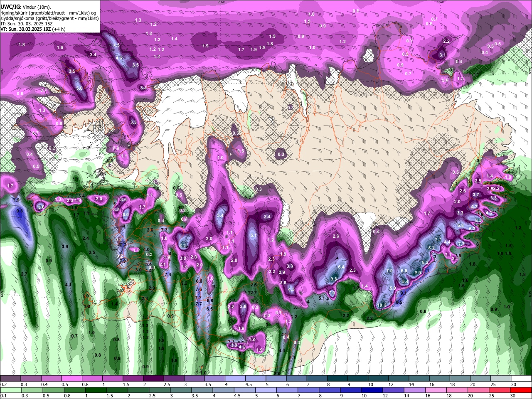Click the 'VT: Sun. 30.03.2025 19Z' valid time
Viewport: 532px width, 399px height.
[x=25, y=29]
